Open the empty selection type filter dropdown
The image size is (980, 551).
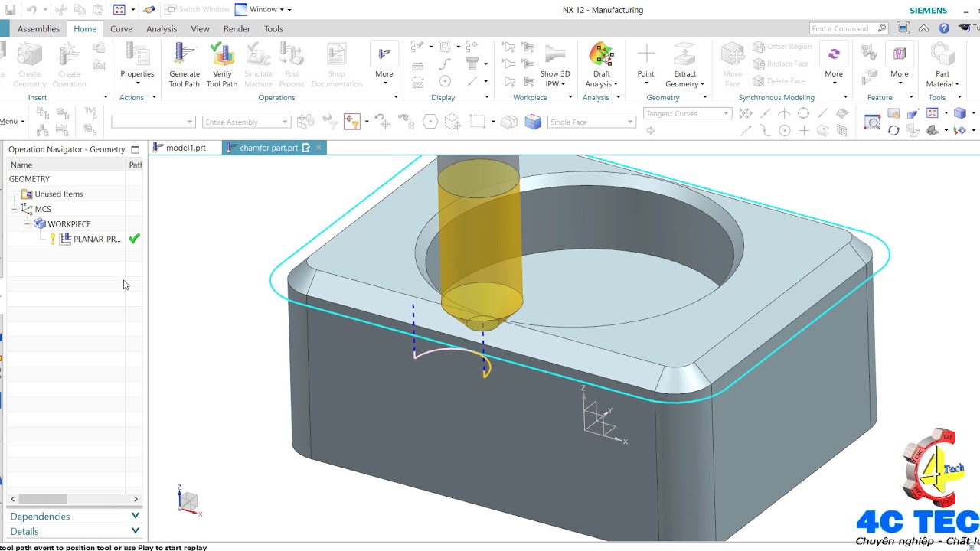[153, 122]
